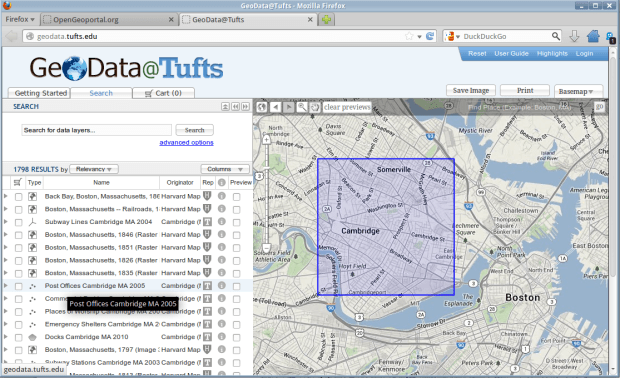
Task: Open the Basemap dropdown
Action: [578, 91]
